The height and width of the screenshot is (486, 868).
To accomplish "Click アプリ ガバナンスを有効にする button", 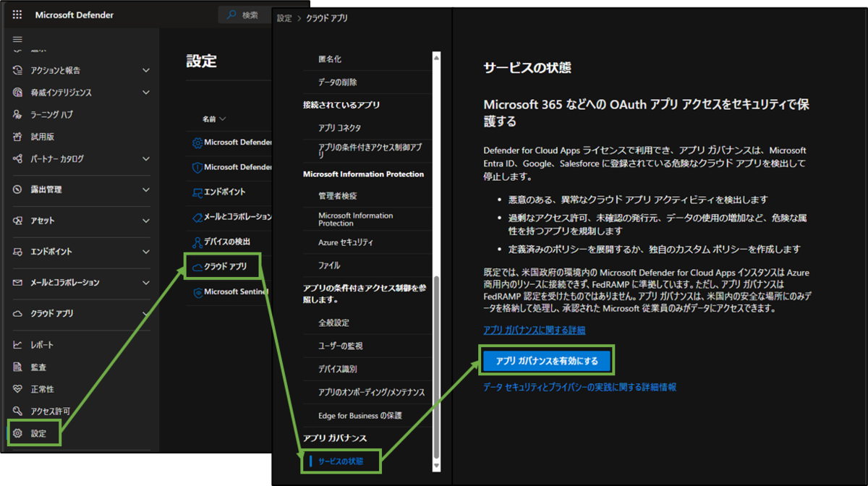I will (548, 360).
